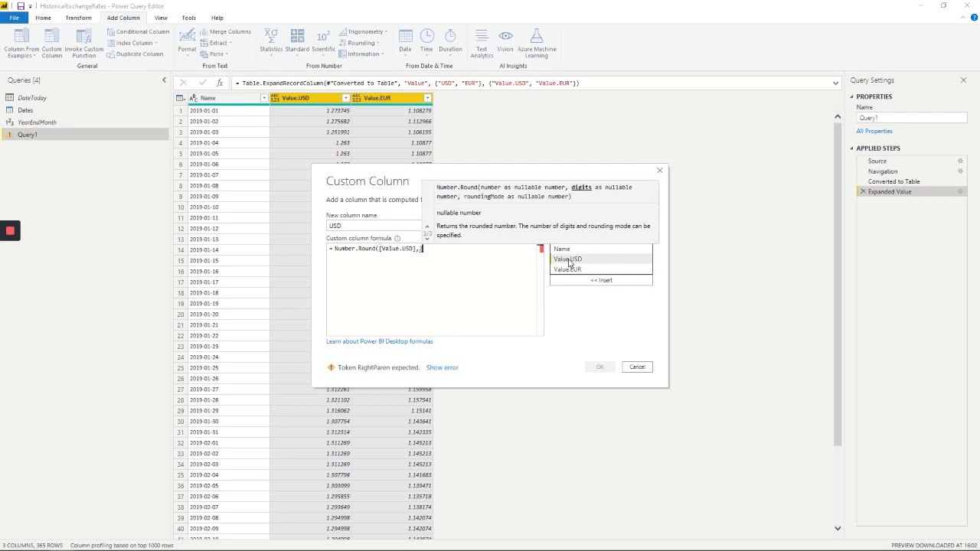Image resolution: width=980 pixels, height=551 pixels.
Task: Click Duplicate Column in ribbon
Action: point(135,54)
